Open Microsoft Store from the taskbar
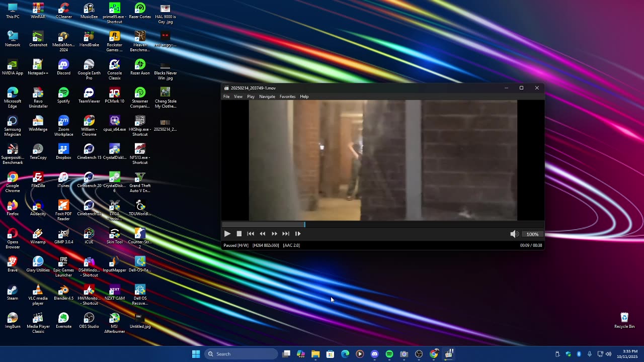The width and height of the screenshot is (644, 362). click(330, 354)
